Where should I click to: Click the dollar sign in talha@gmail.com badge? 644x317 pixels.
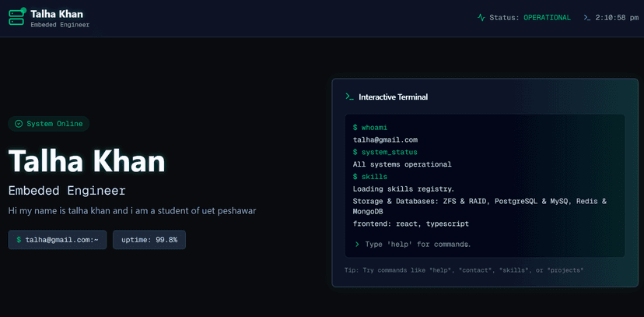point(19,240)
